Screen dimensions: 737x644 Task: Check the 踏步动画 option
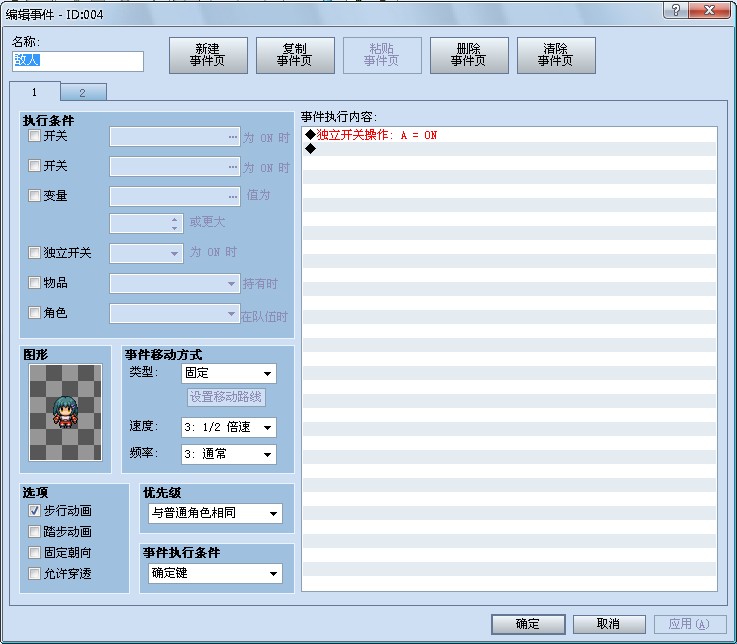(34, 532)
